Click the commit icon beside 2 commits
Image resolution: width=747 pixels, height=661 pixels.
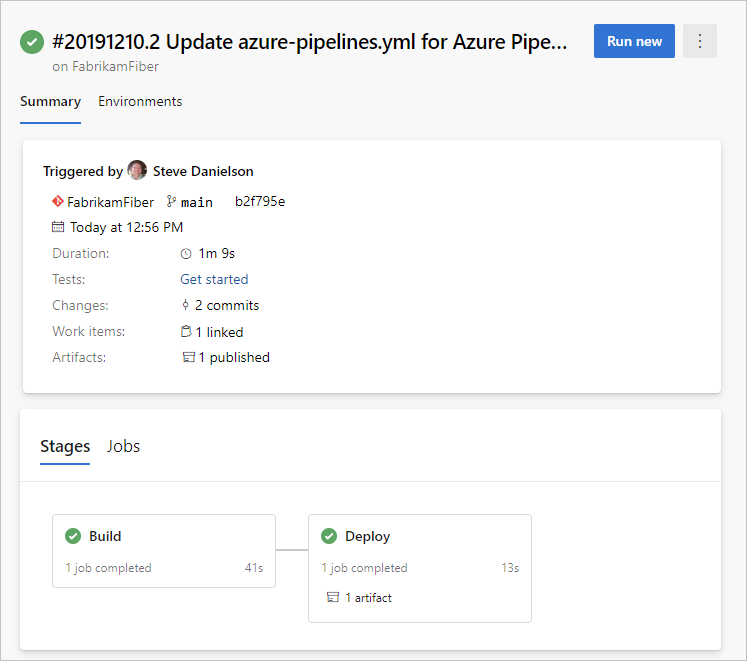point(185,305)
